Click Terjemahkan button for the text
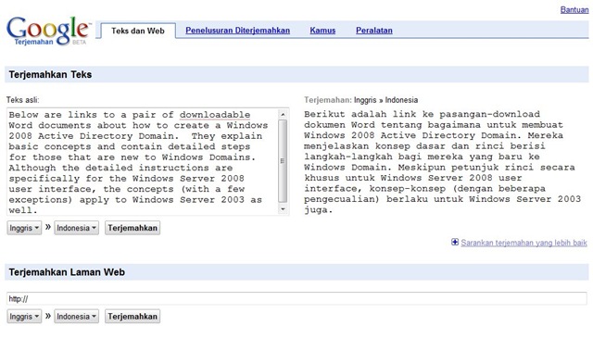The image size is (593, 364). point(132,228)
